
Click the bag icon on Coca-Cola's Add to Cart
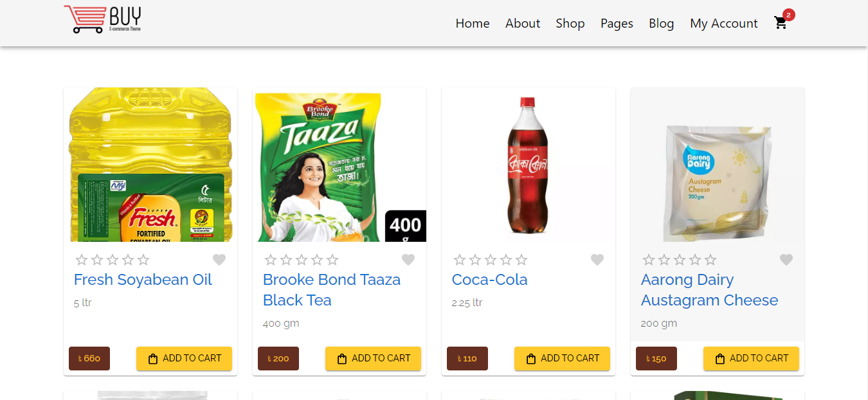click(x=530, y=358)
